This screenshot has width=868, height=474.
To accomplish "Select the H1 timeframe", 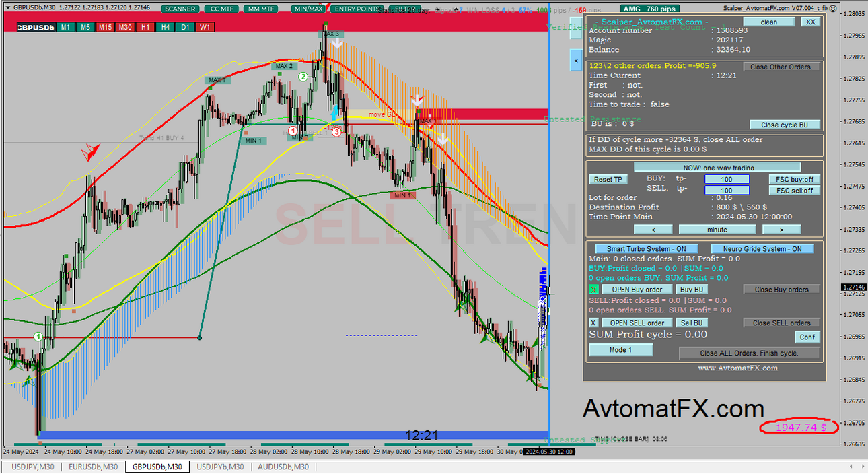I will click(x=145, y=27).
